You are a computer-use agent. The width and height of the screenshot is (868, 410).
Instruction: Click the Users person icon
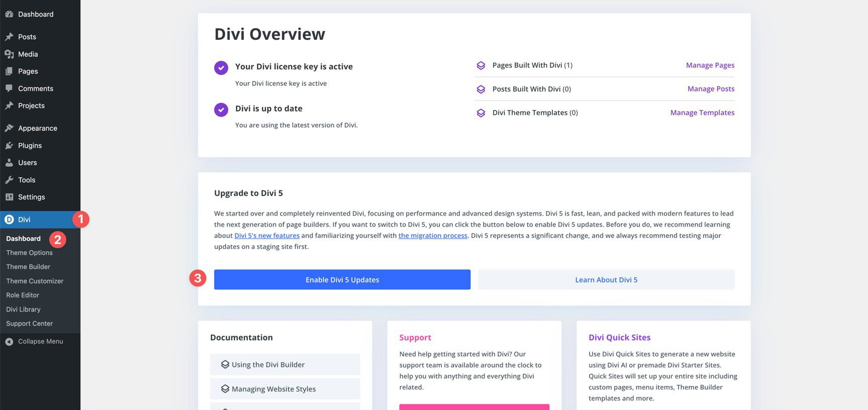click(9, 163)
